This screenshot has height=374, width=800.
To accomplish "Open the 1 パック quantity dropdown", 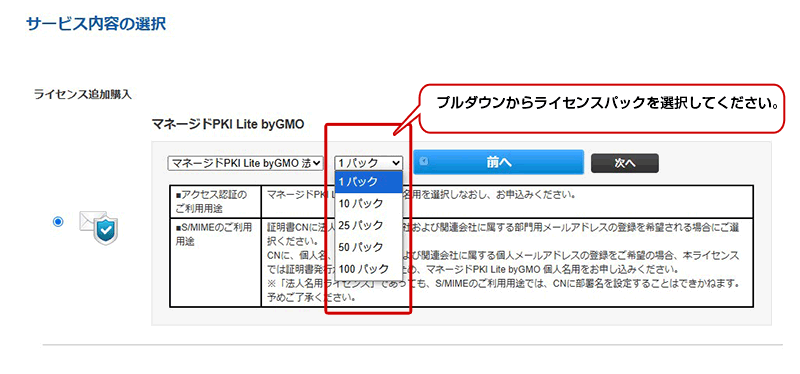I will click(x=368, y=163).
